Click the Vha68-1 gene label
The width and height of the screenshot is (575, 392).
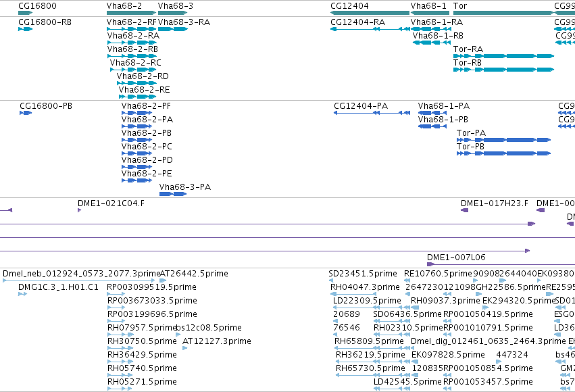coord(428,6)
